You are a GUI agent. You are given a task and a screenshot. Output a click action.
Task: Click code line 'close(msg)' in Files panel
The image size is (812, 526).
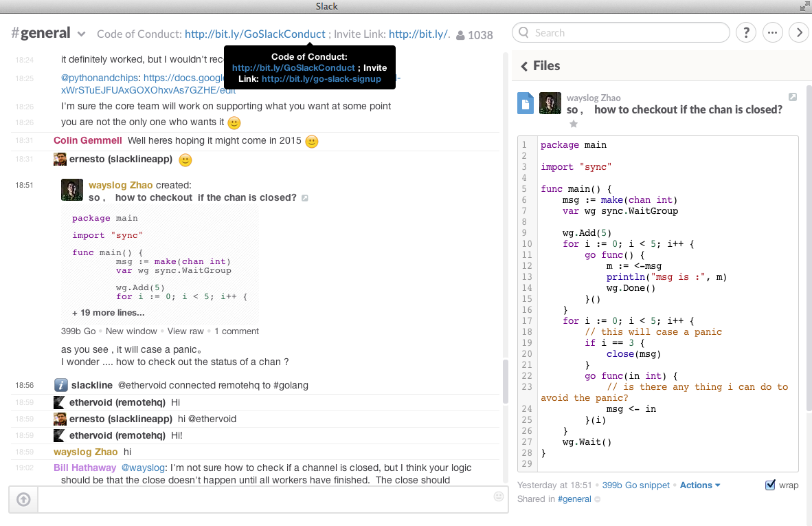[x=634, y=354]
